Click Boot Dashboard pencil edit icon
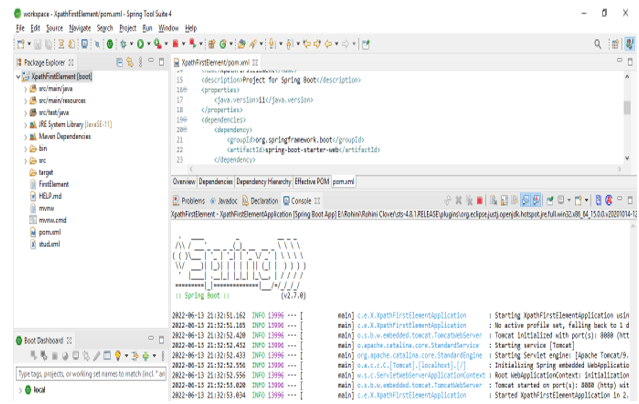This screenshot has width=639, height=404. click(96, 356)
